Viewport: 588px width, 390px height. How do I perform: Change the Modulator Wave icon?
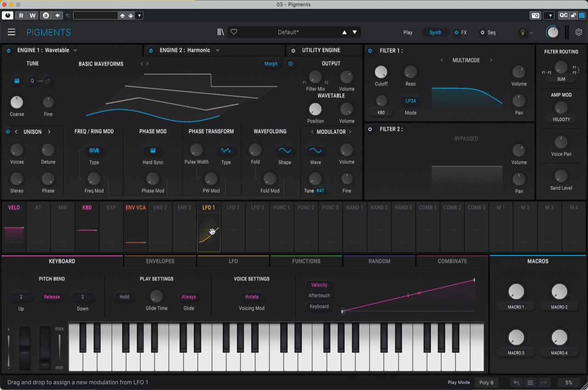(316, 150)
